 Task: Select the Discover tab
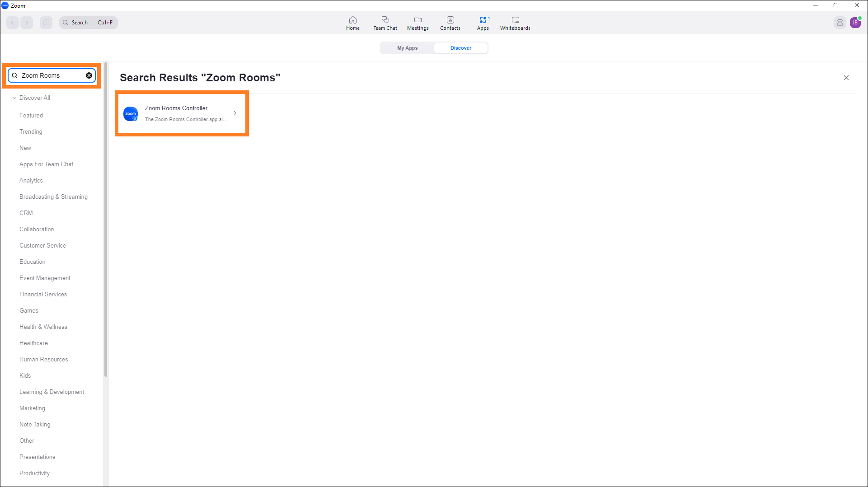[460, 48]
